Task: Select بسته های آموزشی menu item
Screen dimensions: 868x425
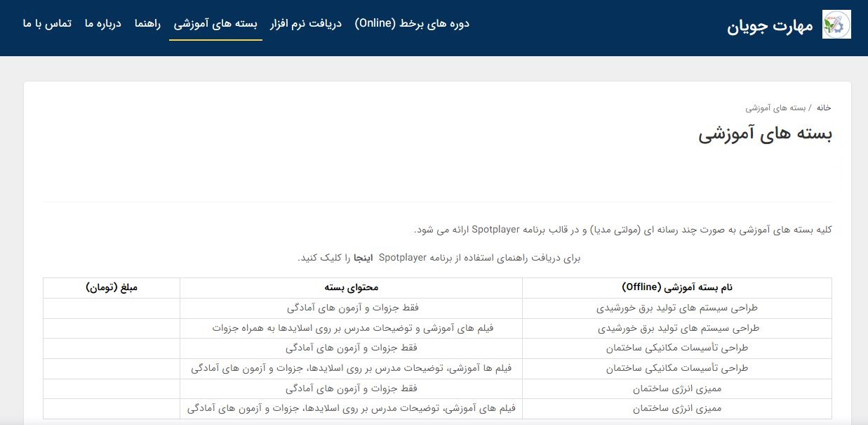Action: point(215,23)
